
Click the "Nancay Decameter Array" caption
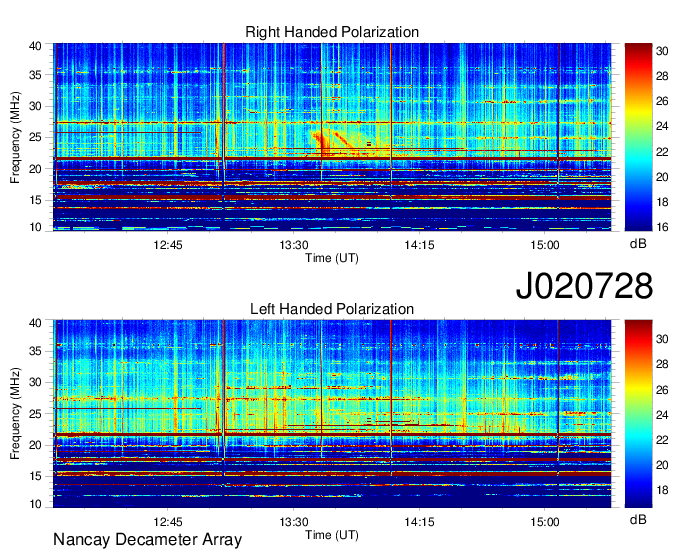(x=147, y=539)
